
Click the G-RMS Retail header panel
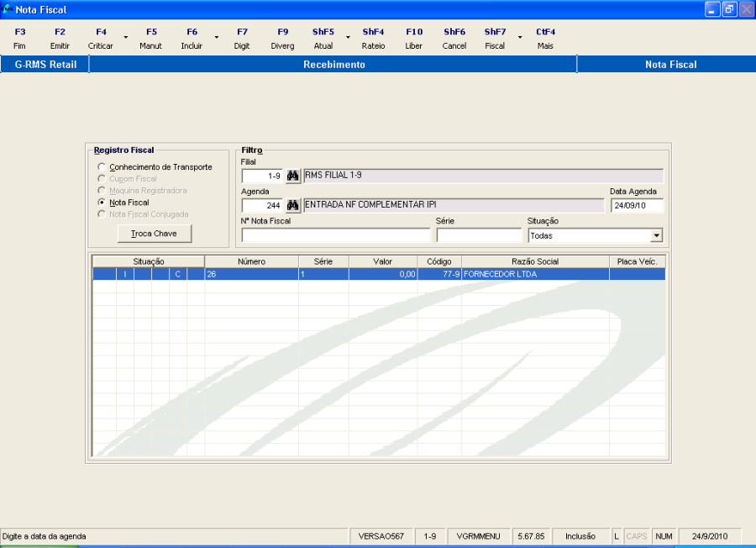pyautogui.click(x=45, y=65)
